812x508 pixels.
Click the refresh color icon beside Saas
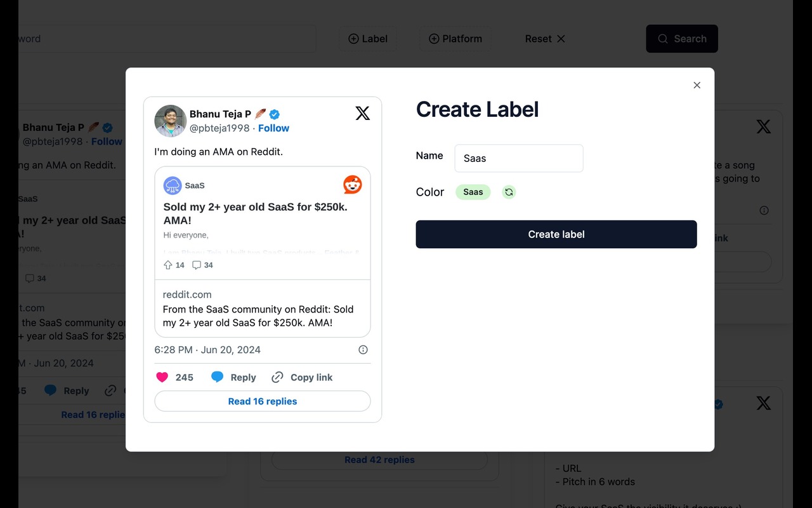coord(509,192)
